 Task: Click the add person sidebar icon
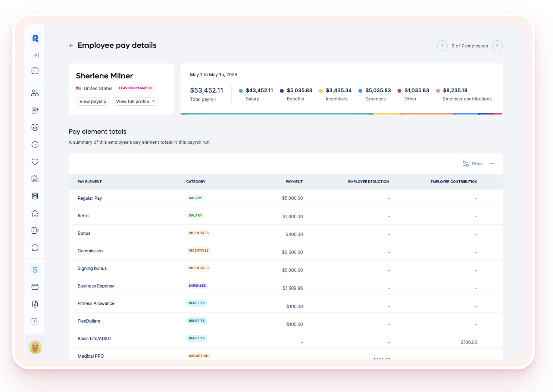[35, 110]
